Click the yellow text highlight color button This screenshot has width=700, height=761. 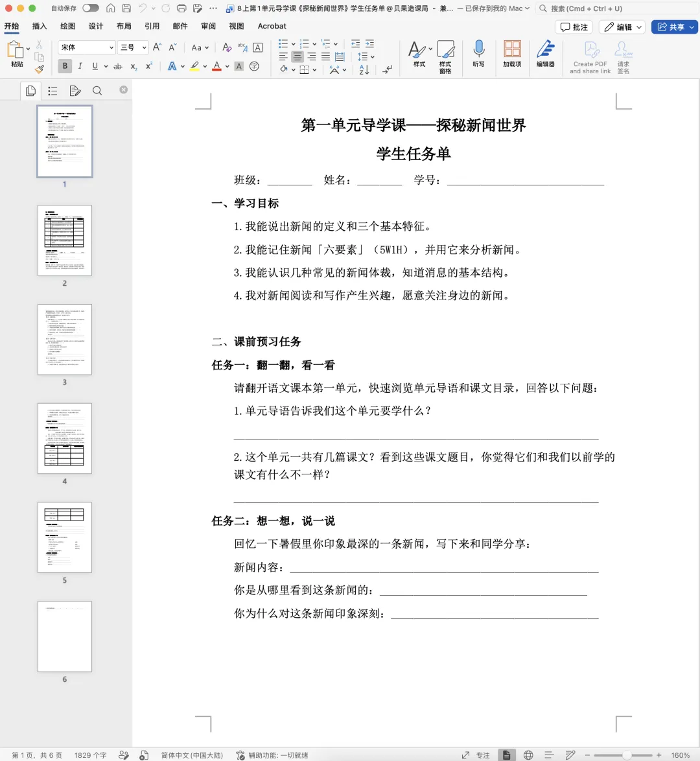[x=194, y=66]
